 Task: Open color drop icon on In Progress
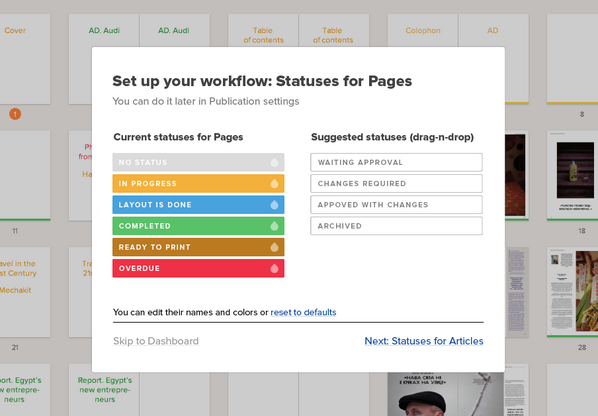(274, 184)
